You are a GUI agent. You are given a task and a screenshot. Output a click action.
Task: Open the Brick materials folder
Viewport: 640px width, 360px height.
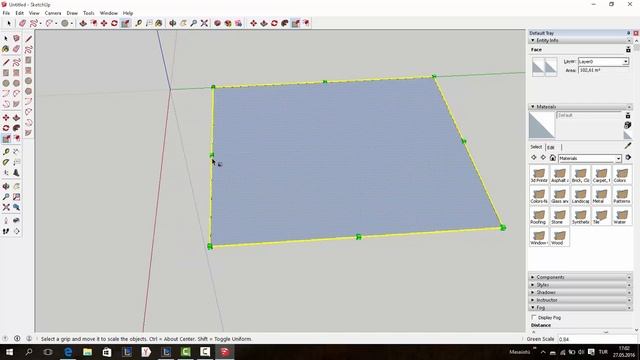point(580,174)
